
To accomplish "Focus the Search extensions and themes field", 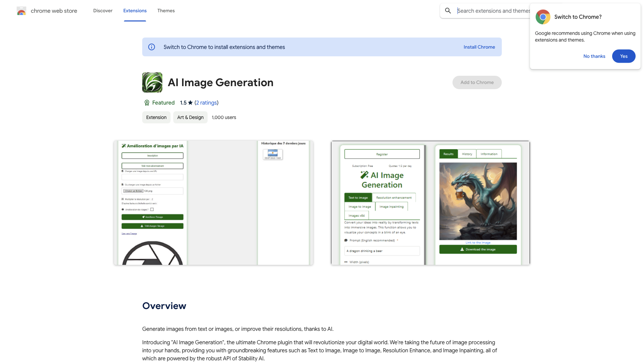I will [x=493, y=11].
